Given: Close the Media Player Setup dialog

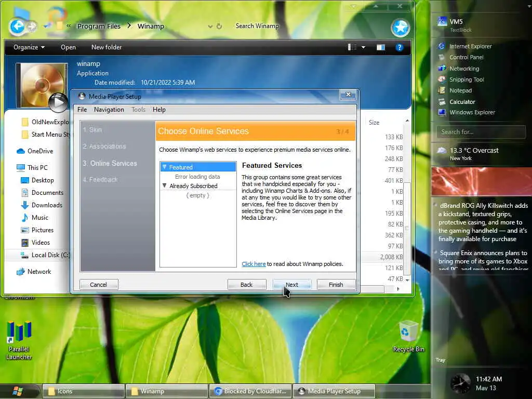Looking at the screenshot, I should click(348, 95).
